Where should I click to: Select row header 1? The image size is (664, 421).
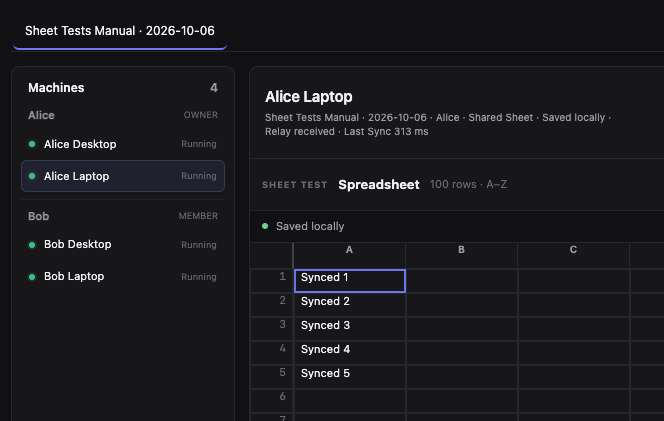(x=271, y=280)
